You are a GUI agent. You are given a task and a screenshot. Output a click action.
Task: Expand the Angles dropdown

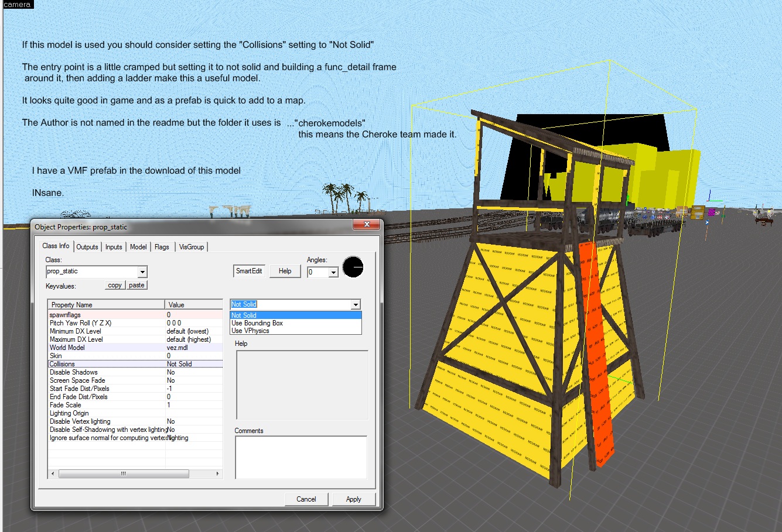coord(333,272)
